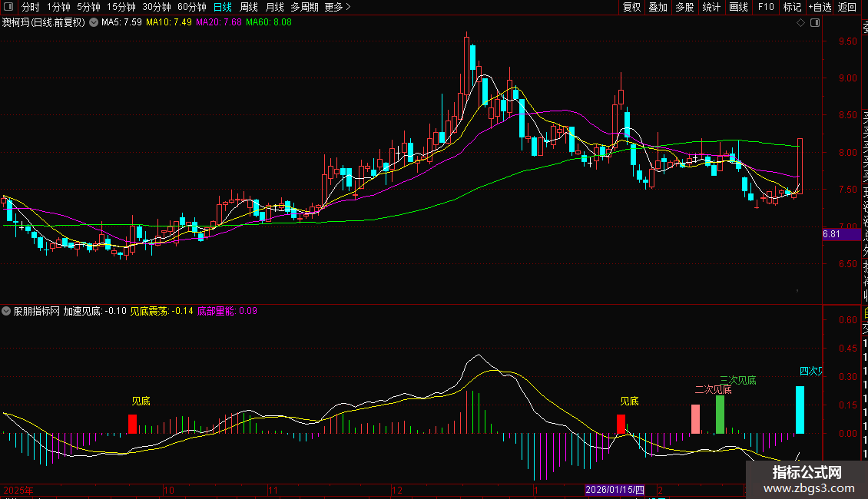The image size is (868, 499).
Task: Click the pink 二次见底 signal bar
Action: tap(695, 419)
